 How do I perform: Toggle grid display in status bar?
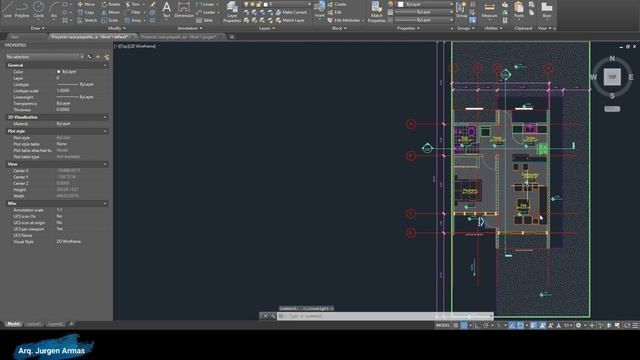point(456,325)
